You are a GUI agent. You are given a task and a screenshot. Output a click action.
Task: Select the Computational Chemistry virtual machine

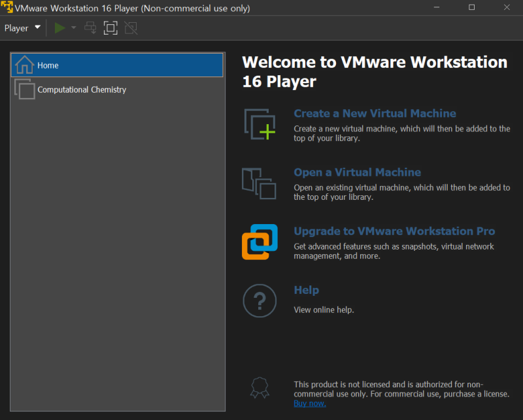tap(82, 89)
